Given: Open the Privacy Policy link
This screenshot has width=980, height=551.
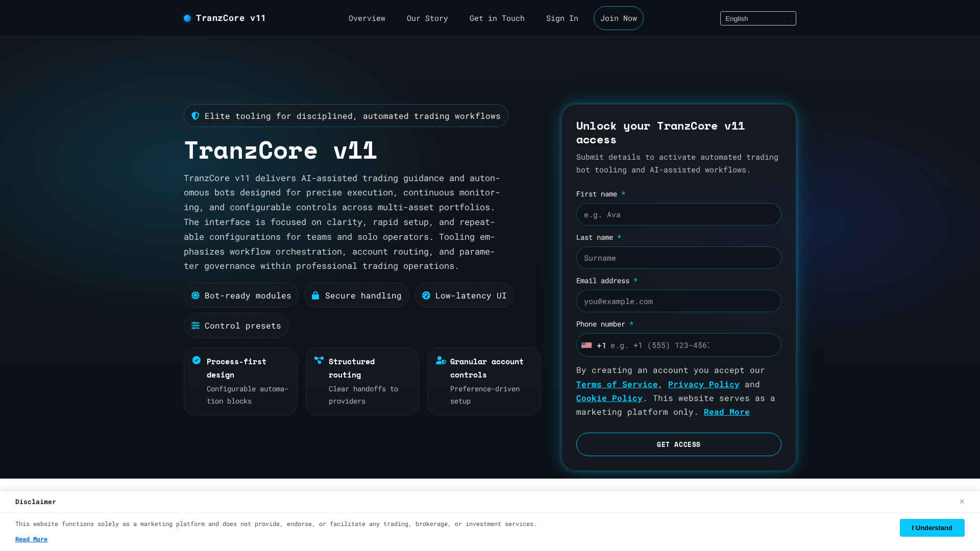Looking at the screenshot, I should tap(704, 384).
